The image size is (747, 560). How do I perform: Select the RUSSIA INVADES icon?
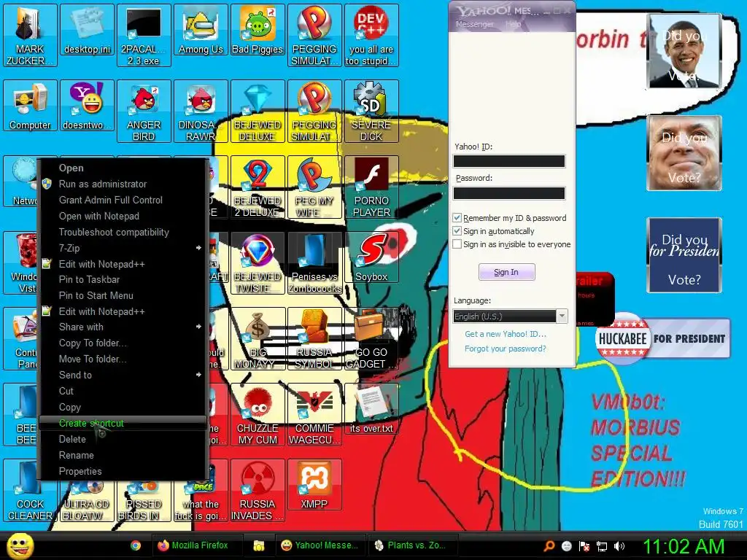click(258, 491)
